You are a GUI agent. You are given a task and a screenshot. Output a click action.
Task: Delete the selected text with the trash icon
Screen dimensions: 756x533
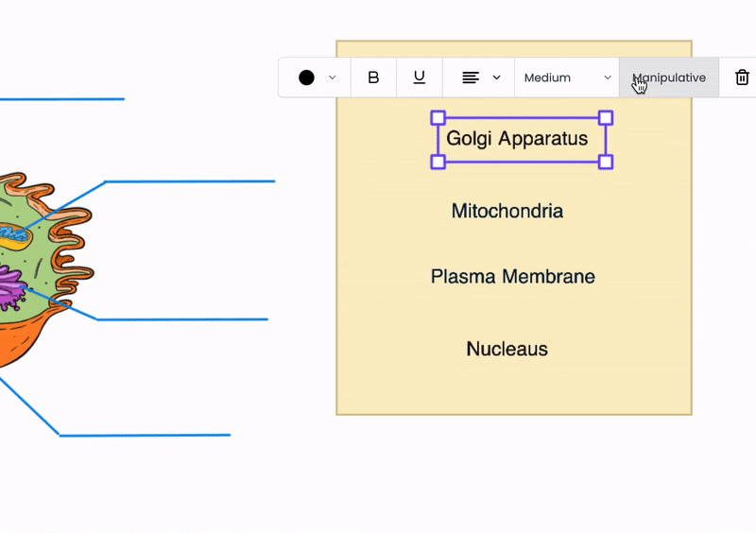coord(742,77)
